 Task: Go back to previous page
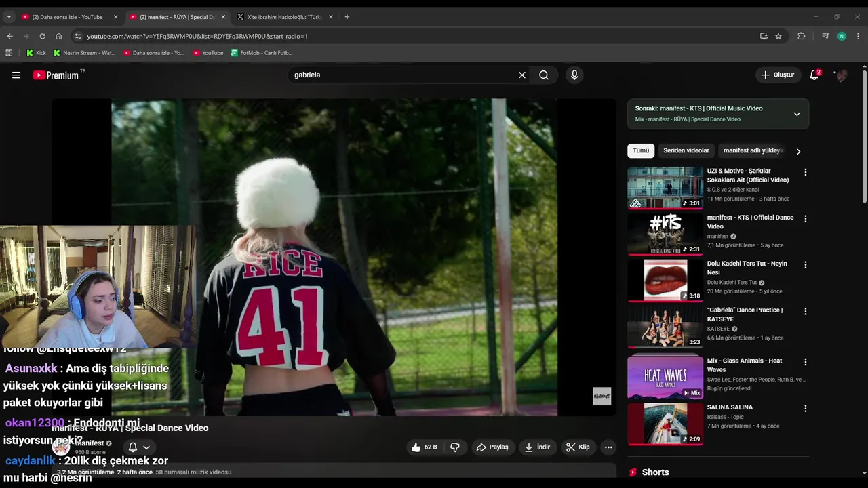(x=9, y=36)
